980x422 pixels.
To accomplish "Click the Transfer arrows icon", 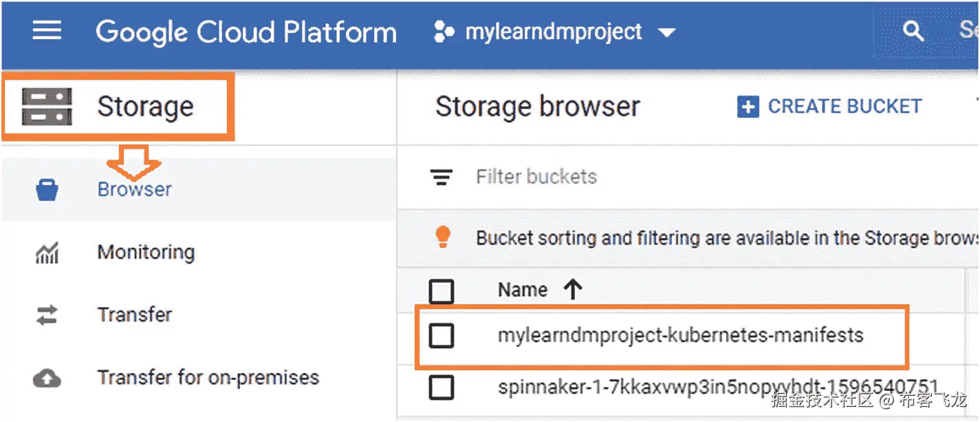I will click(x=47, y=315).
